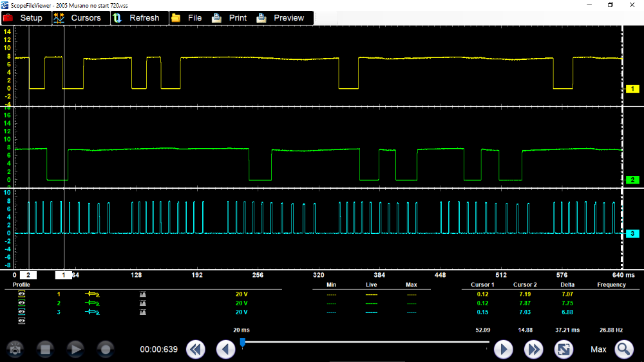644x362 pixels.
Task: Skip ahead with the double-arrow fast-forward button
Action: (x=533, y=349)
